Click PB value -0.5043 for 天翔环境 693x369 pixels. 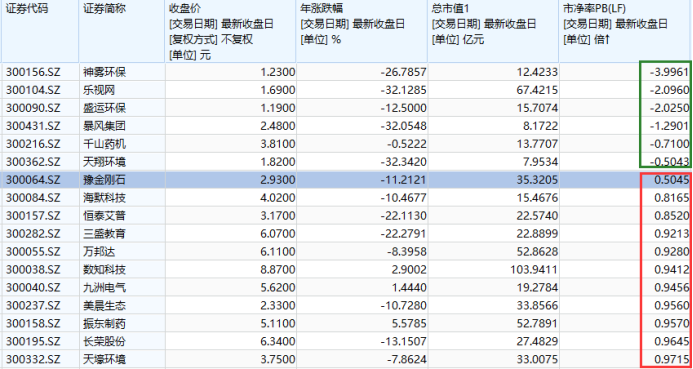click(670, 162)
